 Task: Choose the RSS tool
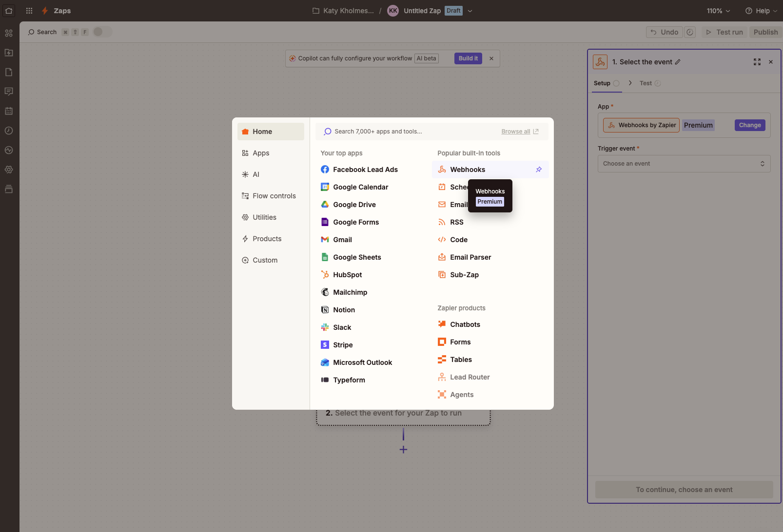tap(490, 222)
